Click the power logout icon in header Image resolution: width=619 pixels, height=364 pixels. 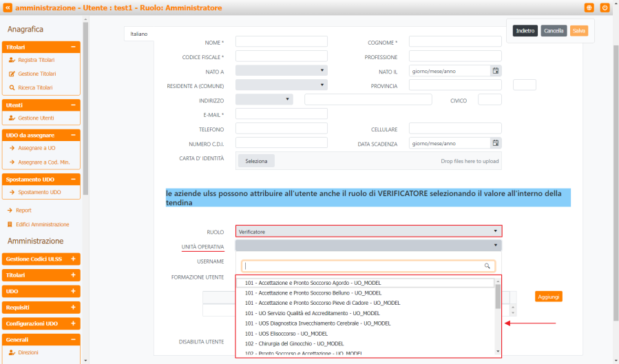[605, 8]
